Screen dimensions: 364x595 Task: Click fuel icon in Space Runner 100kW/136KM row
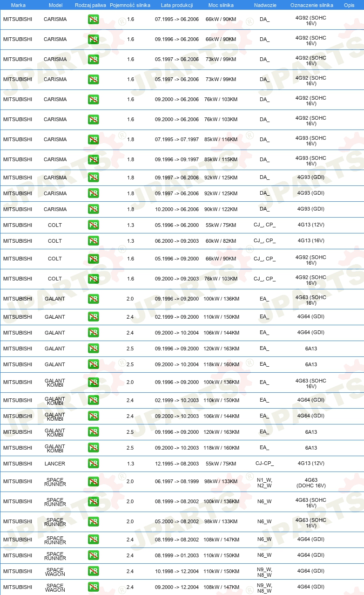coord(93,502)
